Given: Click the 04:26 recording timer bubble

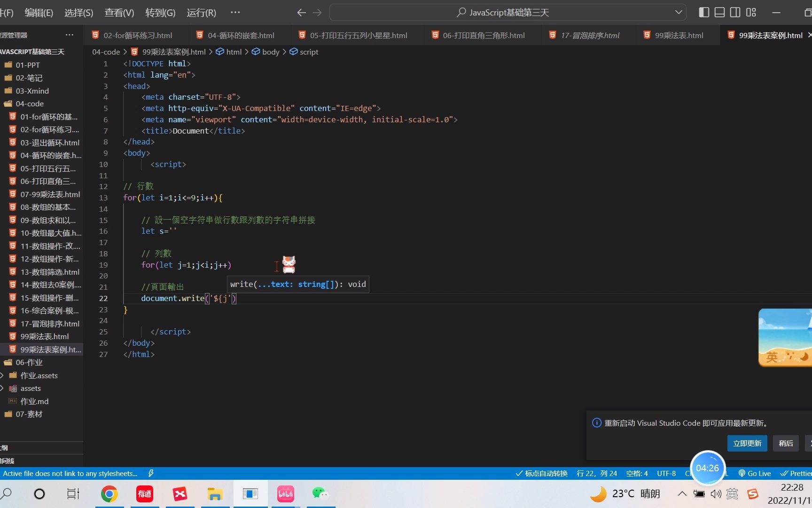Looking at the screenshot, I should [707, 468].
